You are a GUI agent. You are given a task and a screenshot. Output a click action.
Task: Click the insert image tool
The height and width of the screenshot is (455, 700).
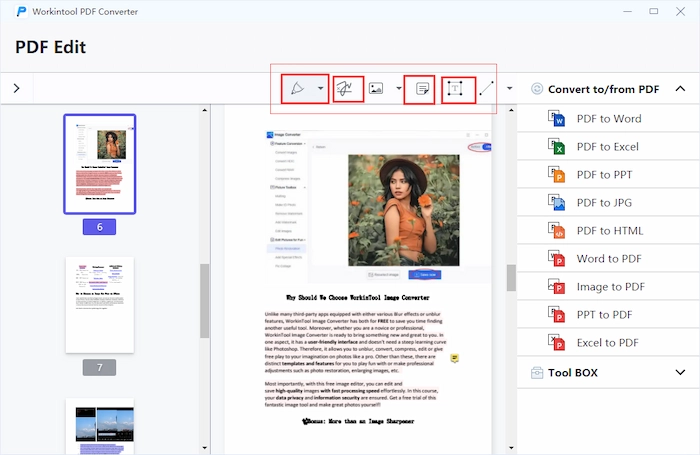[376, 88]
